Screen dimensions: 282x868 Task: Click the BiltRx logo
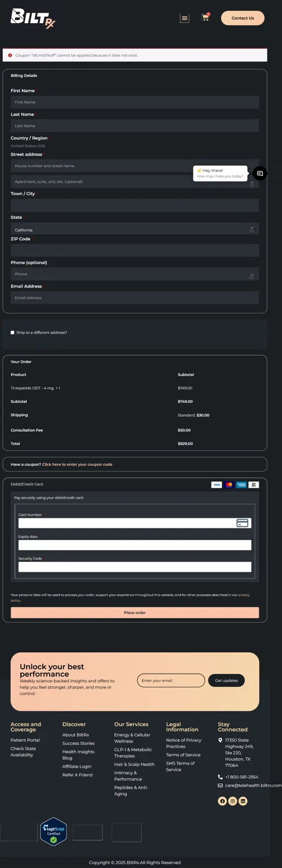click(33, 18)
